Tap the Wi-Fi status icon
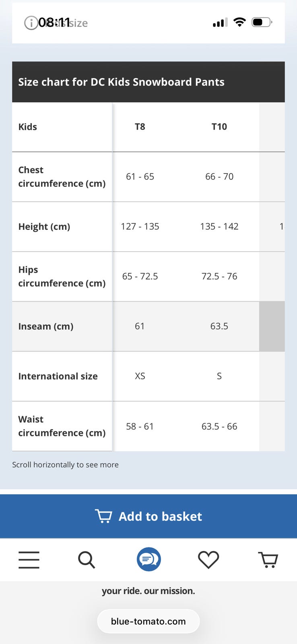The width and height of the screenshot is (297, 644). pyautogui.click(x=239, y=22)
